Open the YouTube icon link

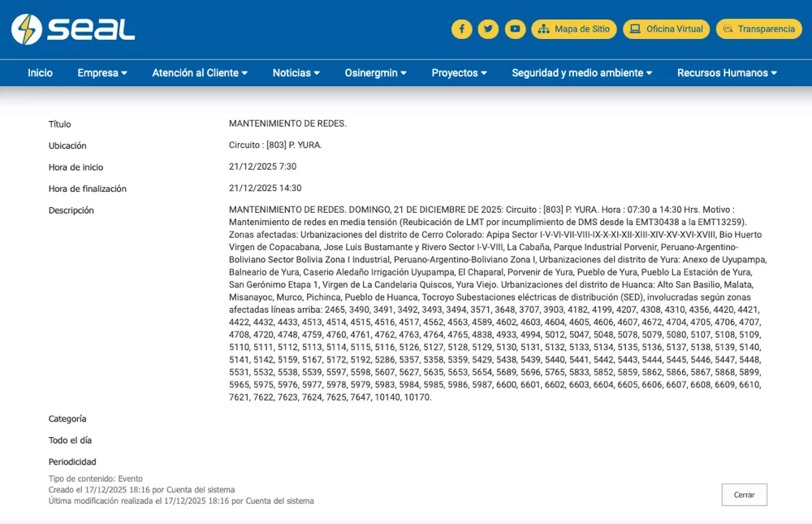(515, 29)
